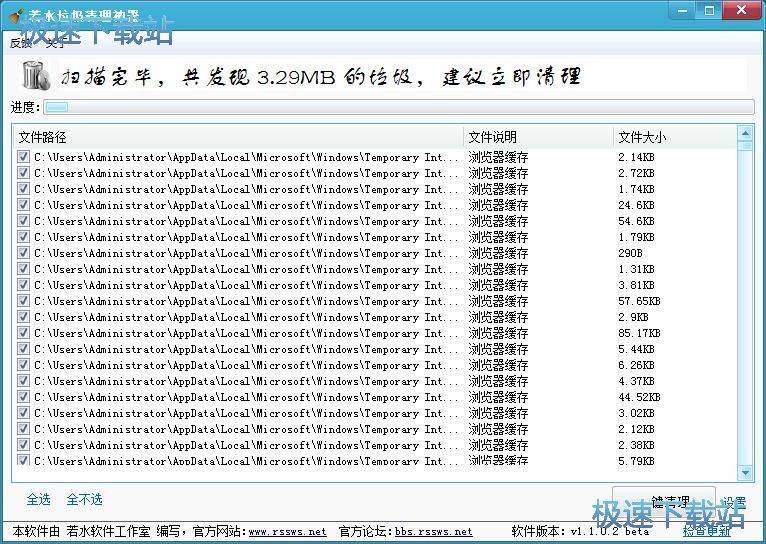The width and height of the screenshot is (766, 544).
Task: Uncheck the row sized 2.72KB
Action: pyautogui.click(x=23, y=172)
